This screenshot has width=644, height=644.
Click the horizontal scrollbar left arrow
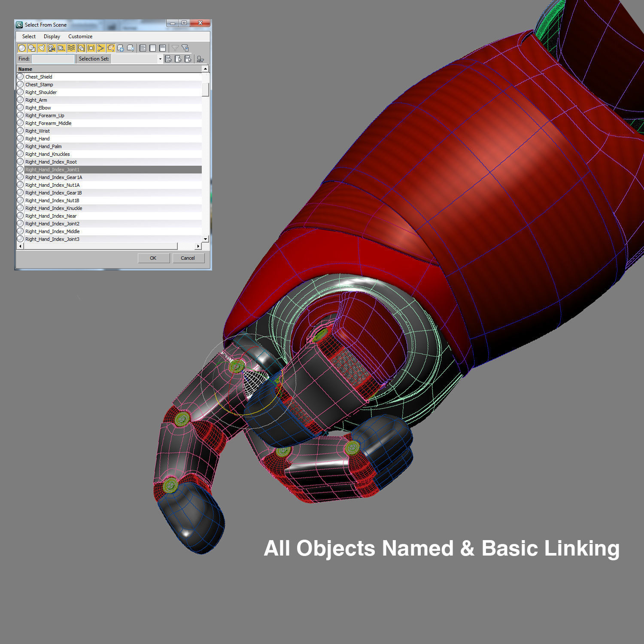coord(20,246)
